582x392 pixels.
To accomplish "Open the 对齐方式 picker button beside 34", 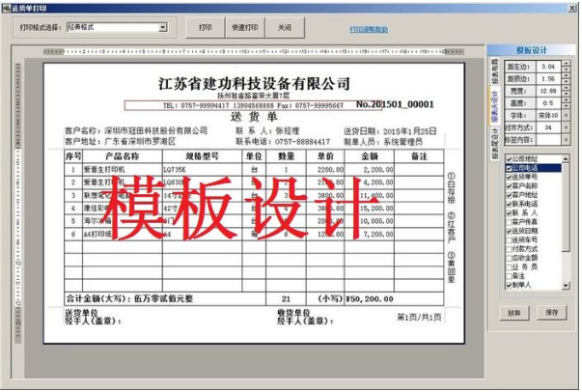I will 566,127.
